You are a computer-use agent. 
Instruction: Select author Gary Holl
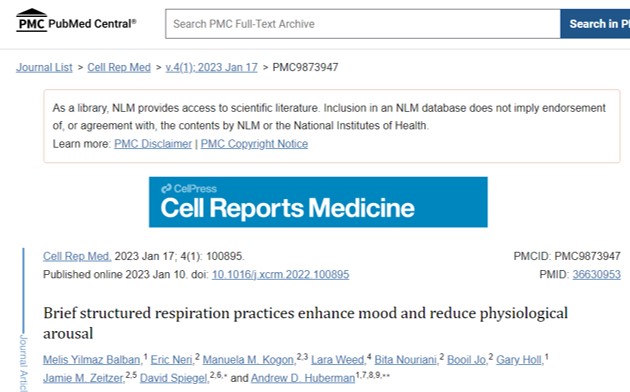click(520, 360)
